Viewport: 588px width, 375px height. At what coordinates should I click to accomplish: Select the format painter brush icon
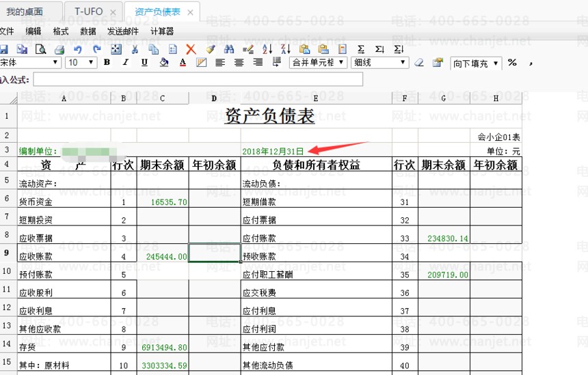pyautogui.click(x=211, y=49)
